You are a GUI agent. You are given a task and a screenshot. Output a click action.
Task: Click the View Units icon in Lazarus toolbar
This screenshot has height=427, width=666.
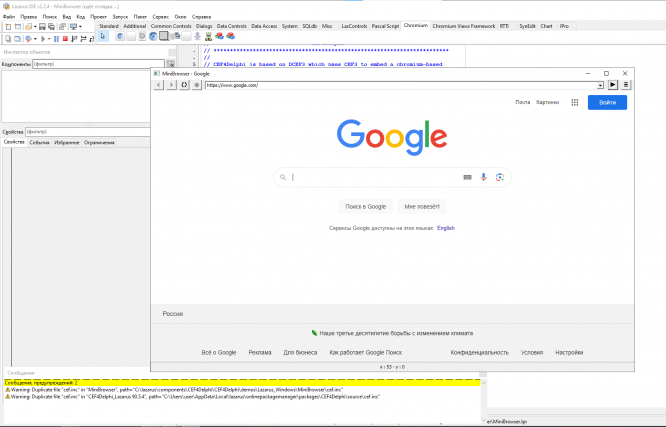pos(8,39)
